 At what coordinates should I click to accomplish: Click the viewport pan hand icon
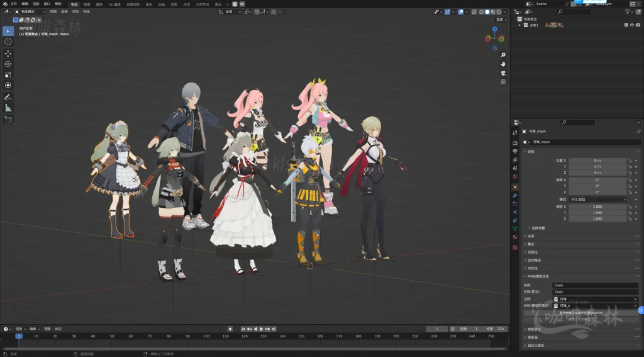(x=502, y=64)
